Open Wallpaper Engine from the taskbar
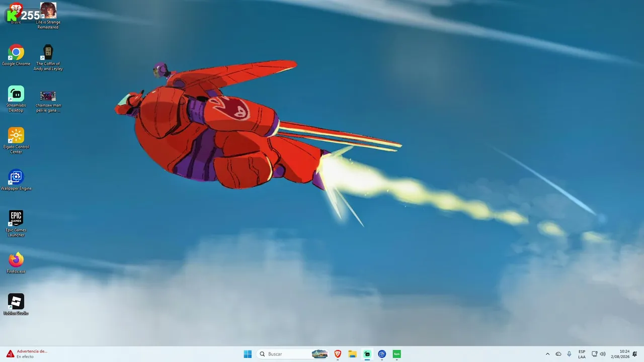The height and width of the screenshot is (362, 644). [x=382, y=354]
